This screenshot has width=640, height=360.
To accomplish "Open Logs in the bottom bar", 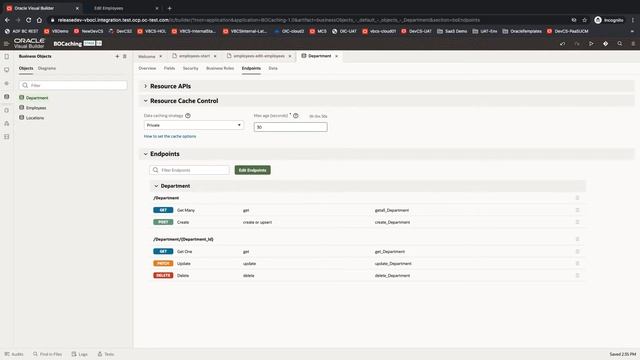I will point(80,354).
